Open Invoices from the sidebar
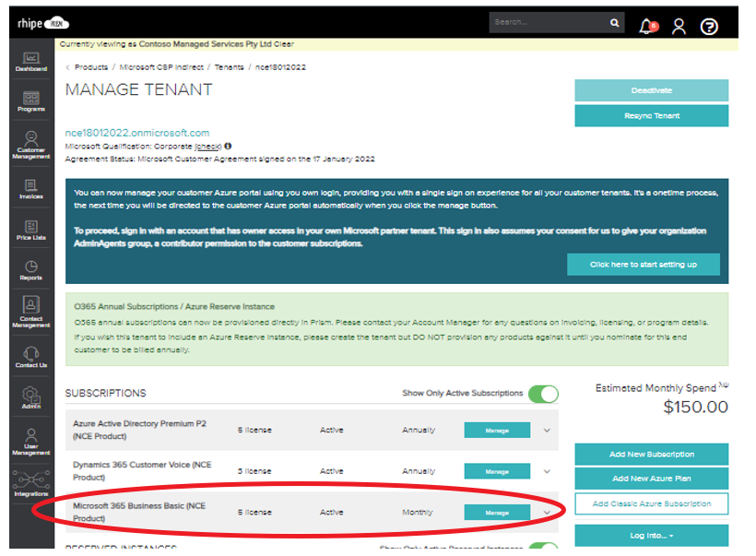The width and height of the screenshot is (756, 556). pyautogui.click(x=30, y=189)
